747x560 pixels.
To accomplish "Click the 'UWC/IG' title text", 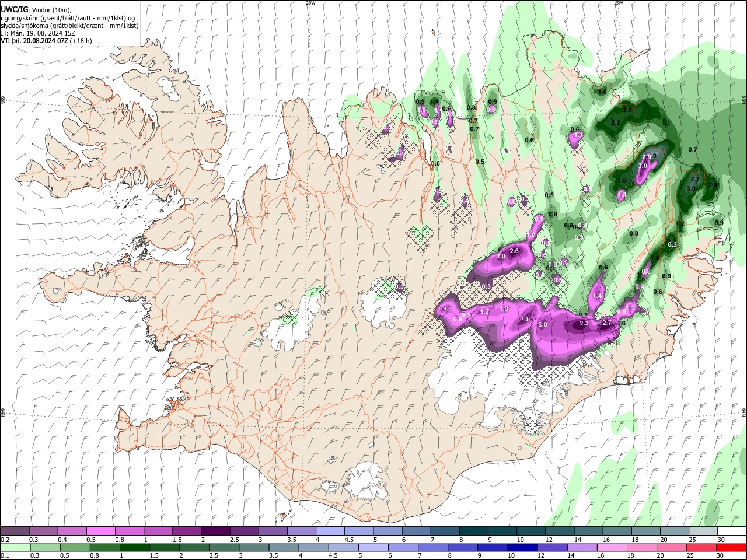I will (14, 9).
